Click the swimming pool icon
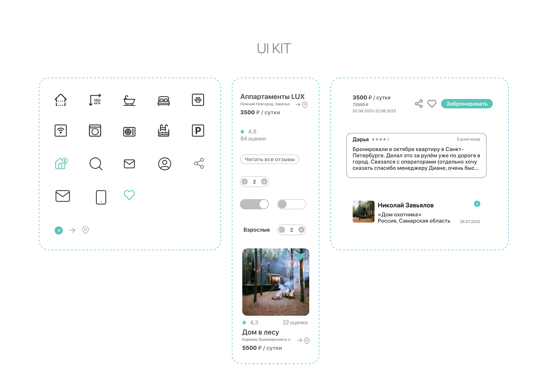The height and width of the screenshot is (392, 548). [163, 131]
